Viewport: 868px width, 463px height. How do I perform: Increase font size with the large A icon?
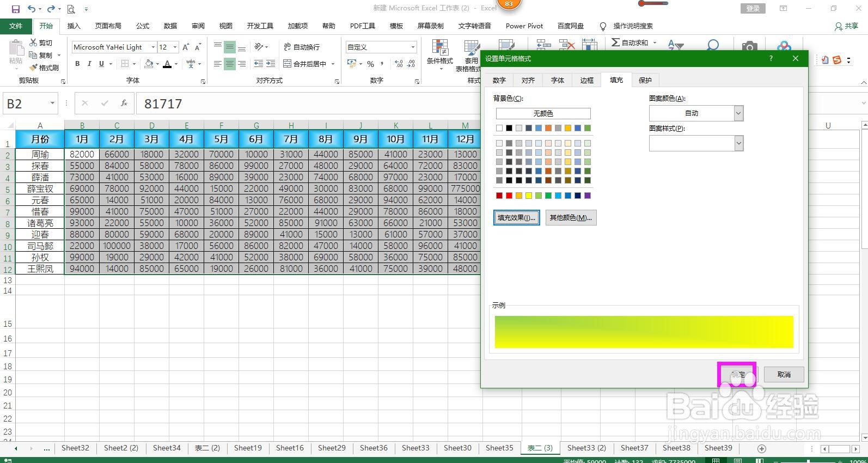point(186,47)
